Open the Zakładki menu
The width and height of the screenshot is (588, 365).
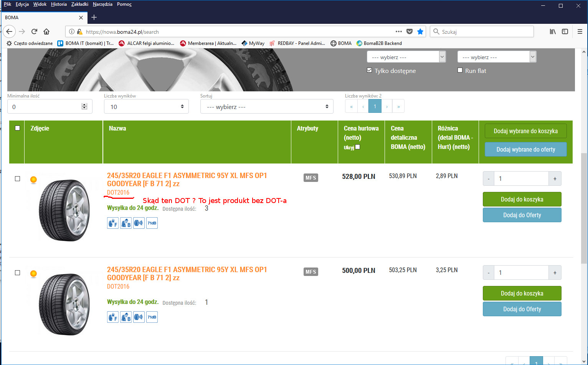pyautogui.click(x=79, y=4)
